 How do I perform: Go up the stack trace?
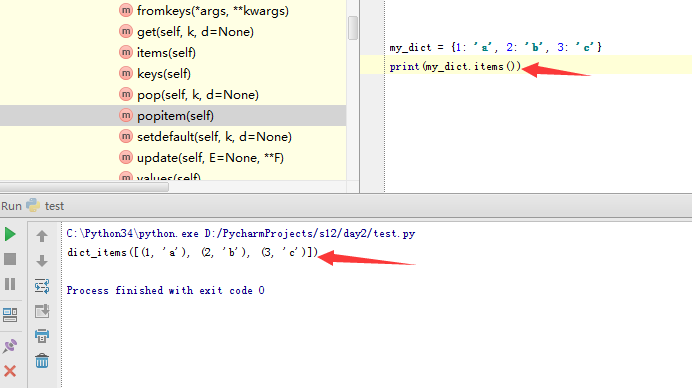[42, 236]
